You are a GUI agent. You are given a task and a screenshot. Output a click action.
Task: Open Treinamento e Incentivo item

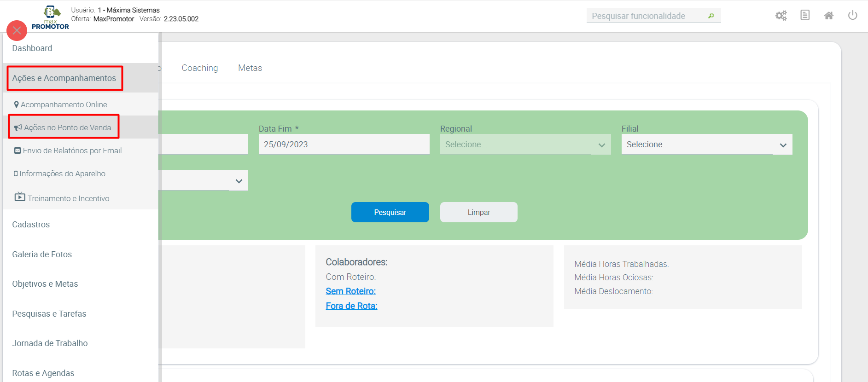[x=68, y=198]
